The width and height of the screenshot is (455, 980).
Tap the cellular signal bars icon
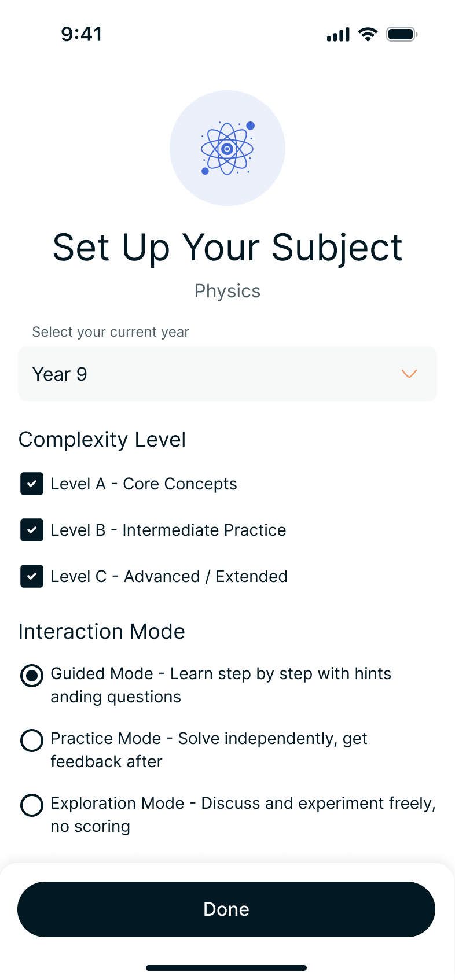(x=338, y=35)
